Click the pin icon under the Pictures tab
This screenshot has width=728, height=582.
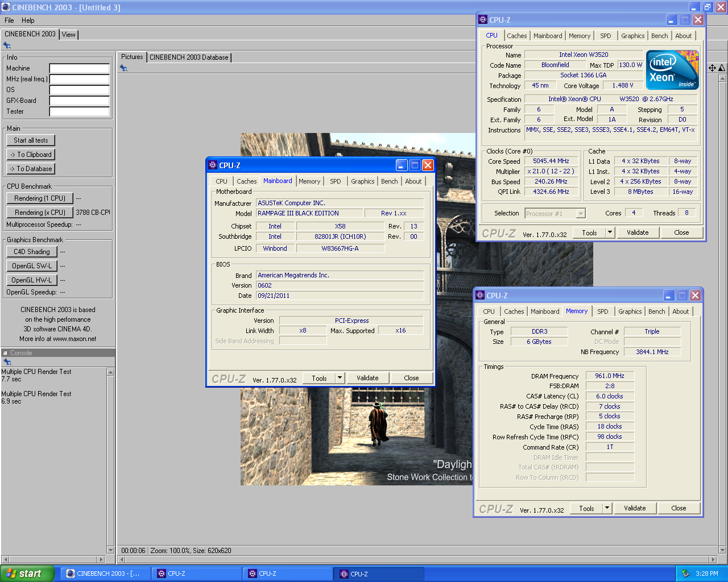pos(123,68)
